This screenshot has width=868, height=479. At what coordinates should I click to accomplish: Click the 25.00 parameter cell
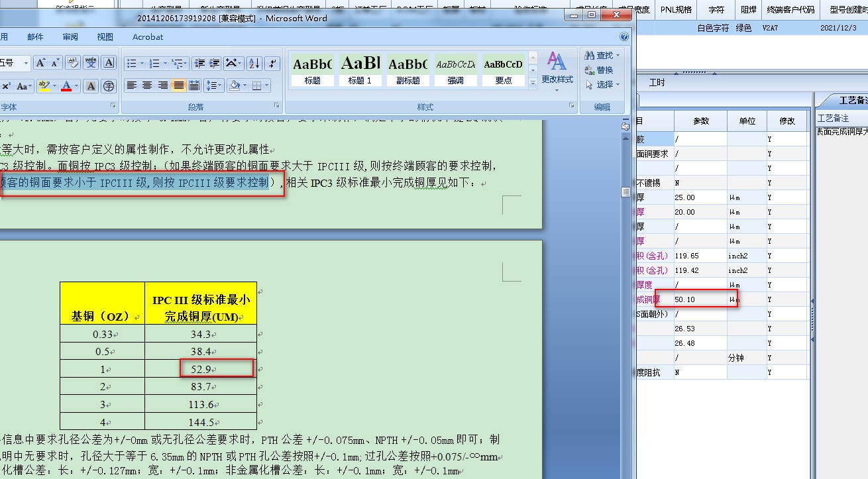pyautogui.click(x=700, y=197)
